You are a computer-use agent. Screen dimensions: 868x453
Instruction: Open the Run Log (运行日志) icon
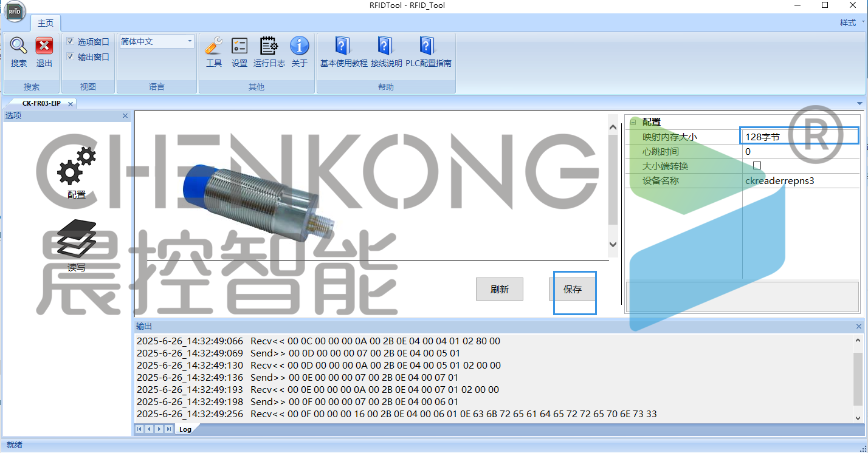click(269, 46)
